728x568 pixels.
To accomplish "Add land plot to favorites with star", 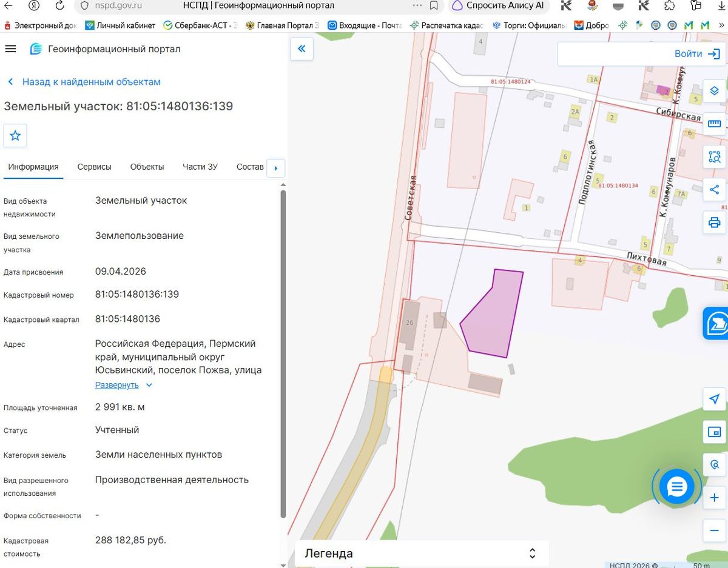I will [15, 136].
